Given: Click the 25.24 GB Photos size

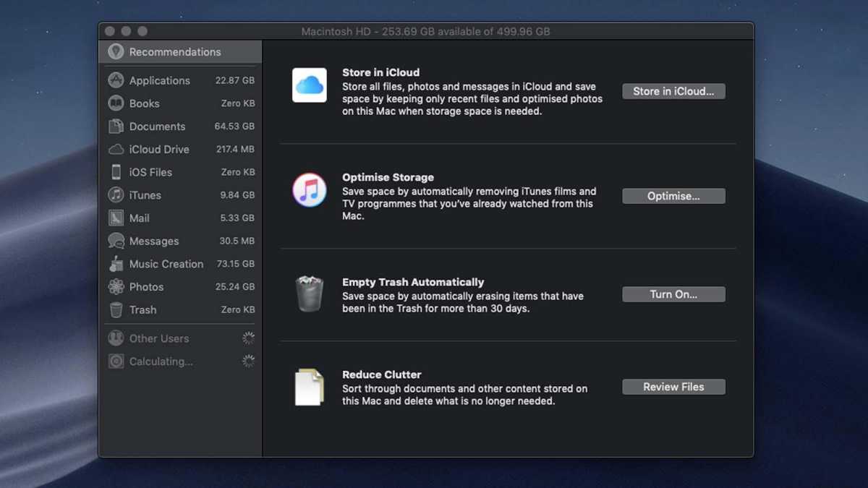Looking at the screenshot, I should click(x=235, y=287).
